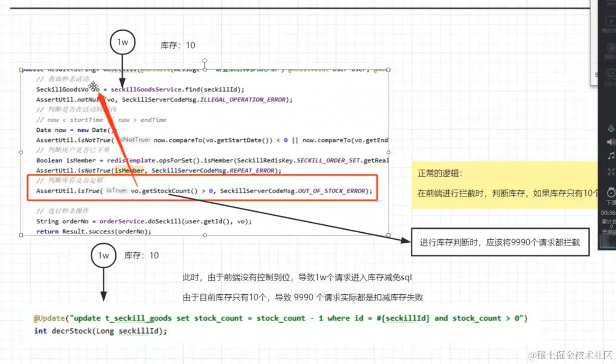
Task: Click the bottom-right handle of the code image
Action: tap(388, 235)
